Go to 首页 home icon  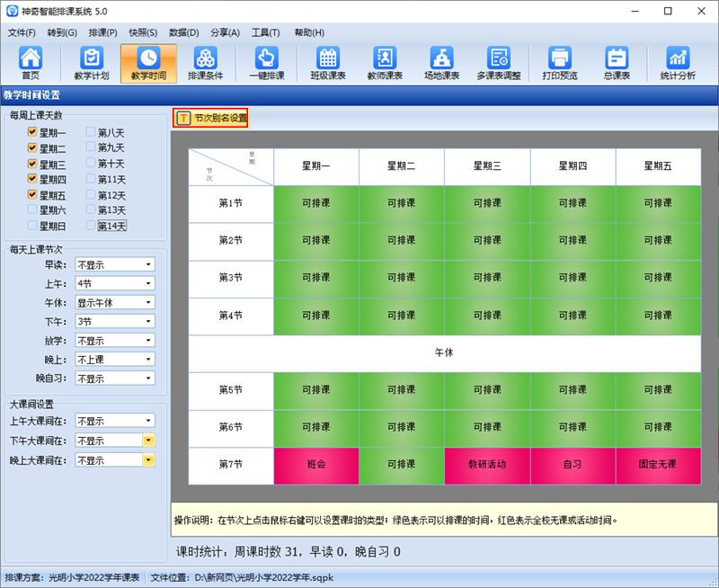click(x=31, y=63)
